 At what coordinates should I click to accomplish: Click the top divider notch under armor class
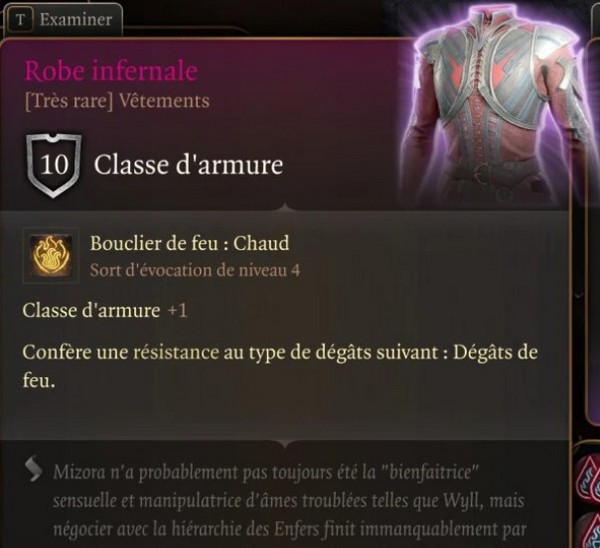[x=285, y=208]
